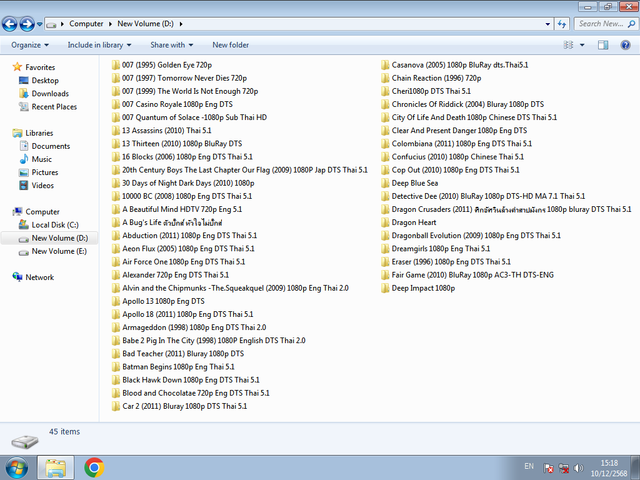Select Dreamgirls 1080p Eng Thai 5.1 name
This screenshot has height=480, width=640.
[441, 249]
